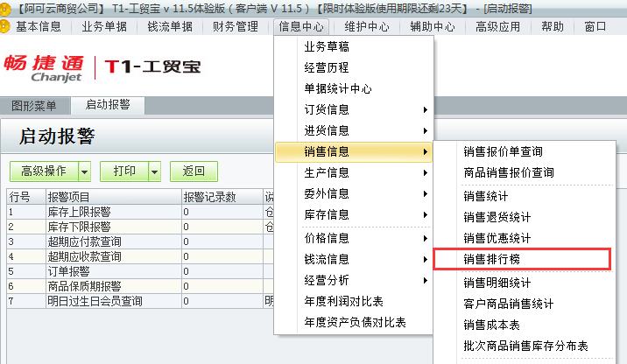Click the 高级操作 button
The image size is (627, 364).
click(x=44, y=171)
